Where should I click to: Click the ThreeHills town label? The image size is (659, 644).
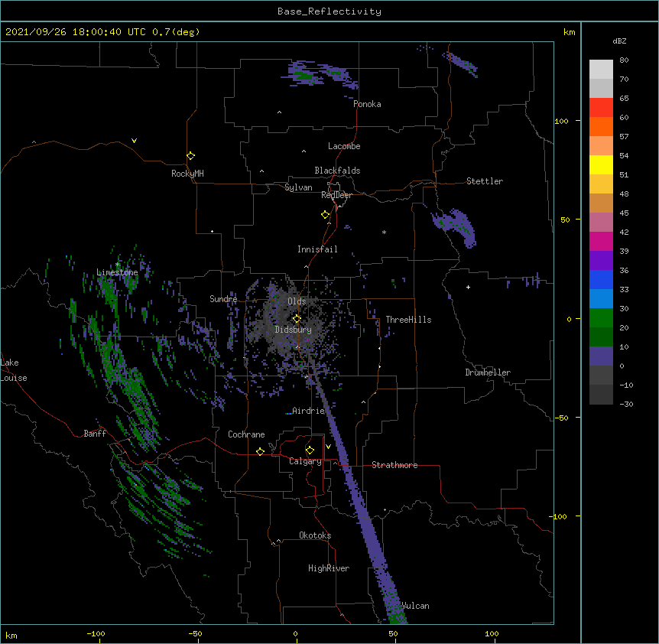click(x=408, y=320)
